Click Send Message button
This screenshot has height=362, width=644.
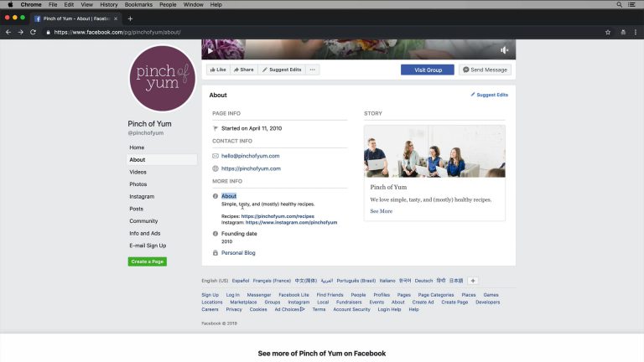click(x=485, y=70)
